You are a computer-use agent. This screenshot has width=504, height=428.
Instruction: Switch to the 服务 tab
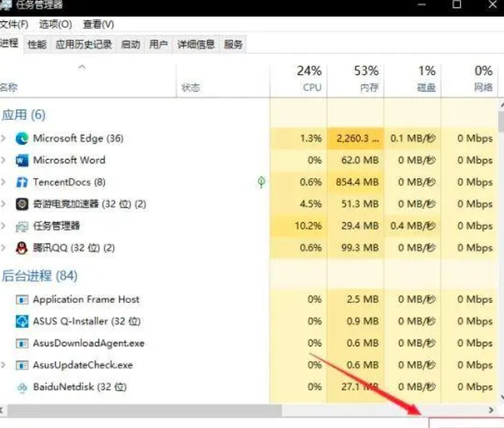pos(234,44)
